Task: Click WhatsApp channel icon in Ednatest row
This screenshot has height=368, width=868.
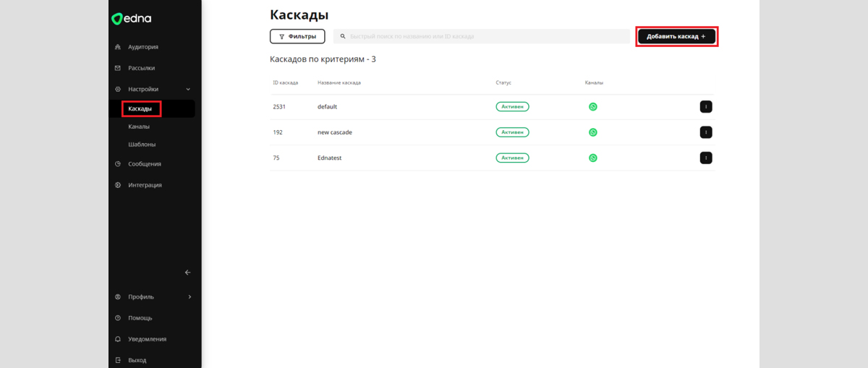Action: (x=593, y=158)
